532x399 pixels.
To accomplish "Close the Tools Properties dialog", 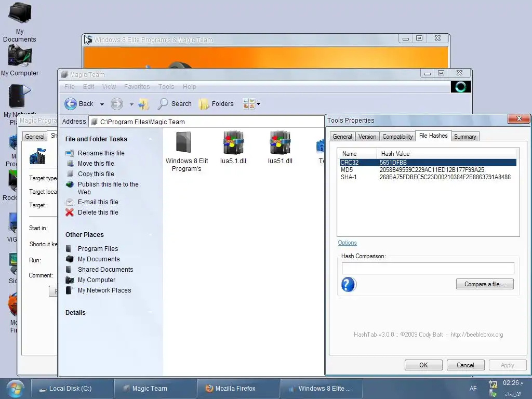I will pyautogui.click(x=519, y=118).
